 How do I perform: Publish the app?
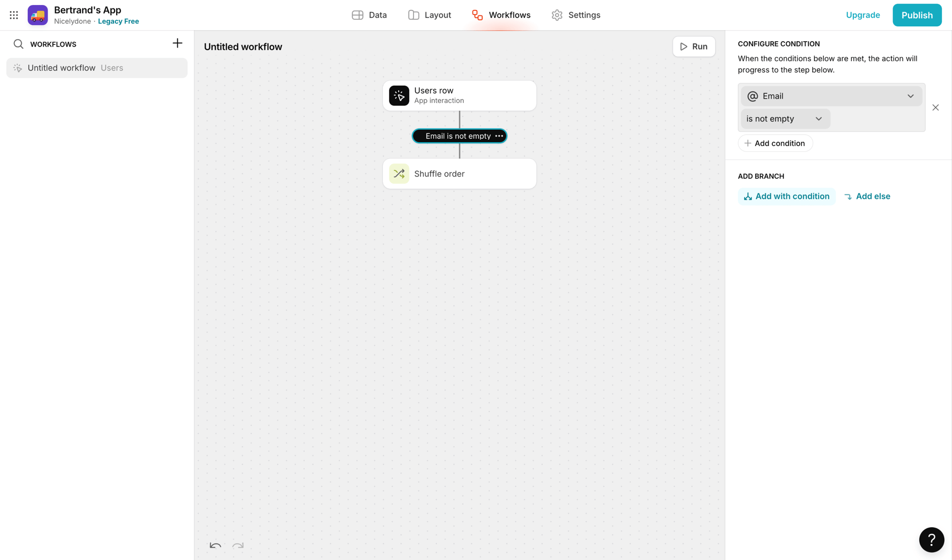pyautogui.click(x=917, y=15)
